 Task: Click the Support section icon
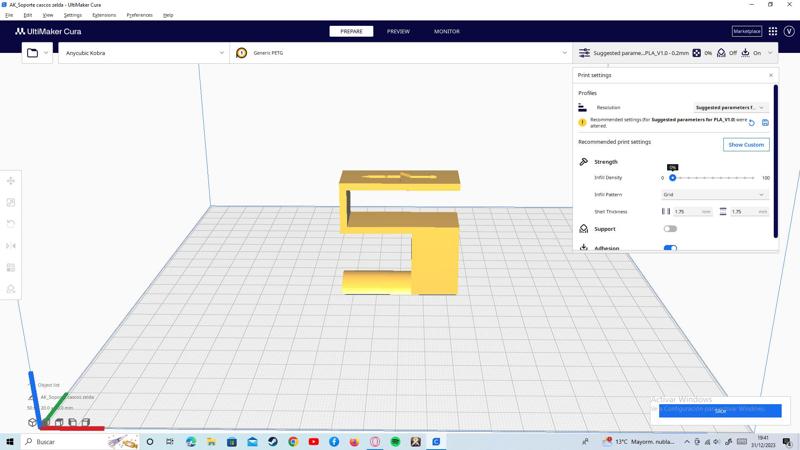tap(584, 229)
